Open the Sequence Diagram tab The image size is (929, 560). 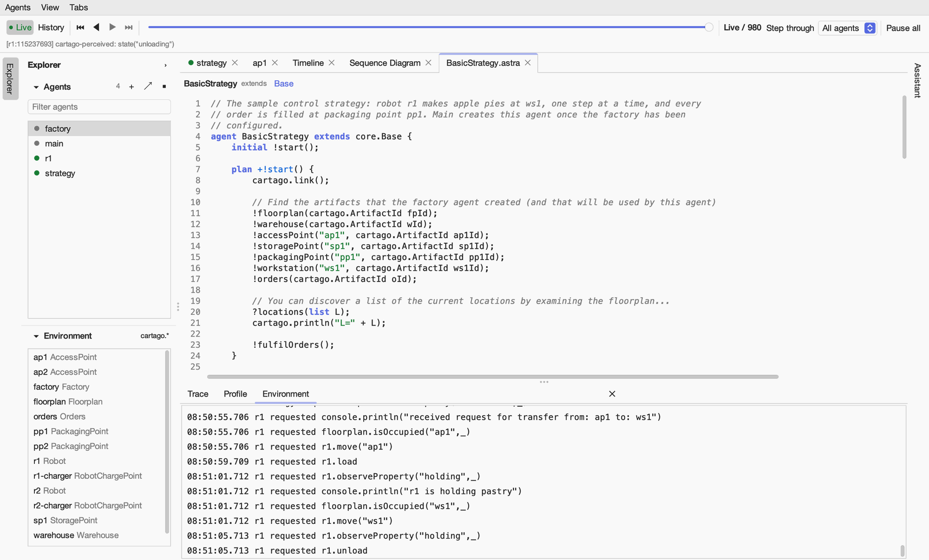(385, 63)
